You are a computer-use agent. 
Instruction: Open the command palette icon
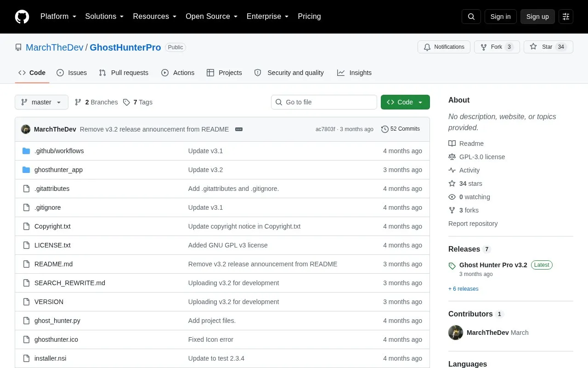pos(566,17)
